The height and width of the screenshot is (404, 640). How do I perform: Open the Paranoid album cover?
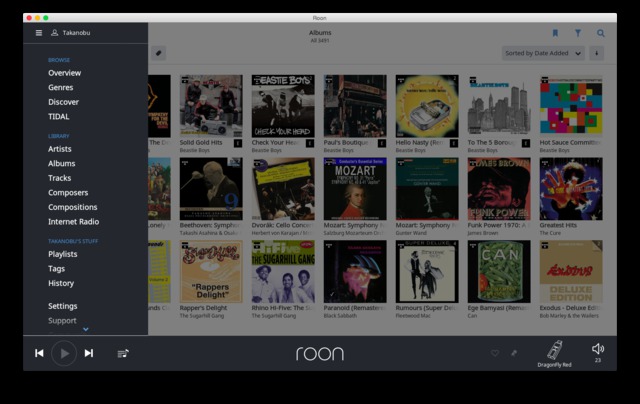355,271
